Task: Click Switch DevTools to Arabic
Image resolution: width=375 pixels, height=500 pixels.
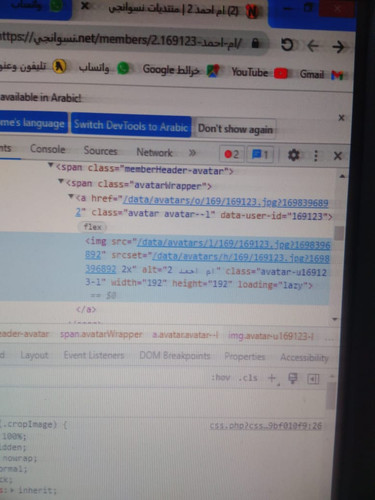Action: coord(131,126)
